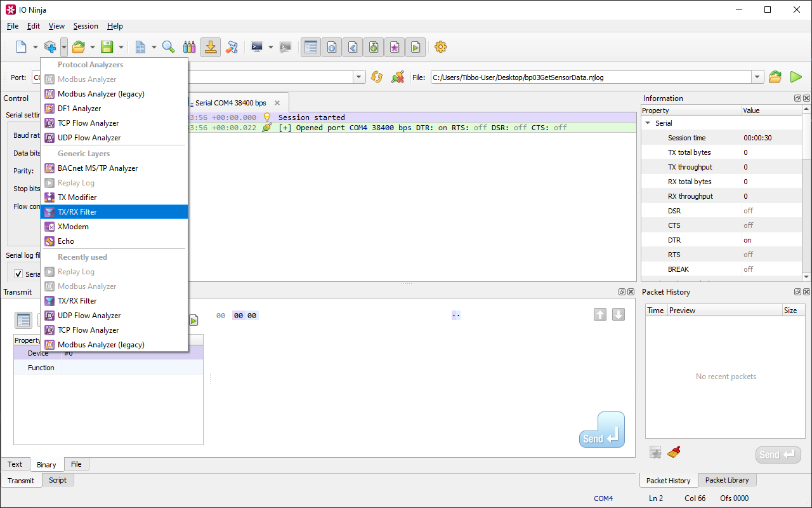Switch to the Packet Library tab

[727, 480]
